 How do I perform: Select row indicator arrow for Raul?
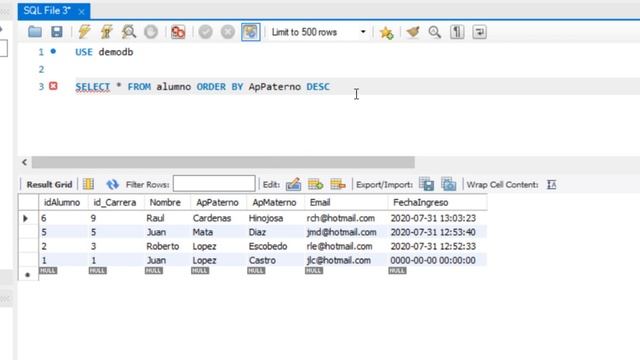(25, 218)
